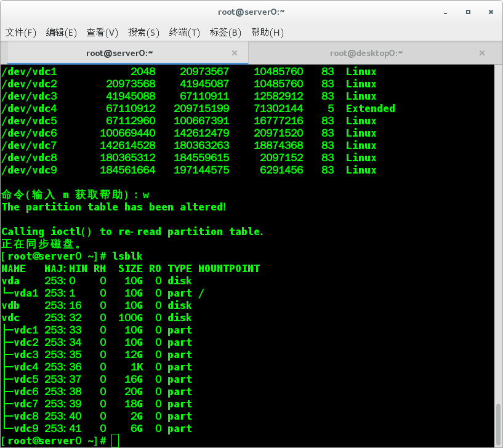Click the MOUNTPOINT column header
Image resolution: width=503 pixels, height=448 pixels.
(229, 268)
